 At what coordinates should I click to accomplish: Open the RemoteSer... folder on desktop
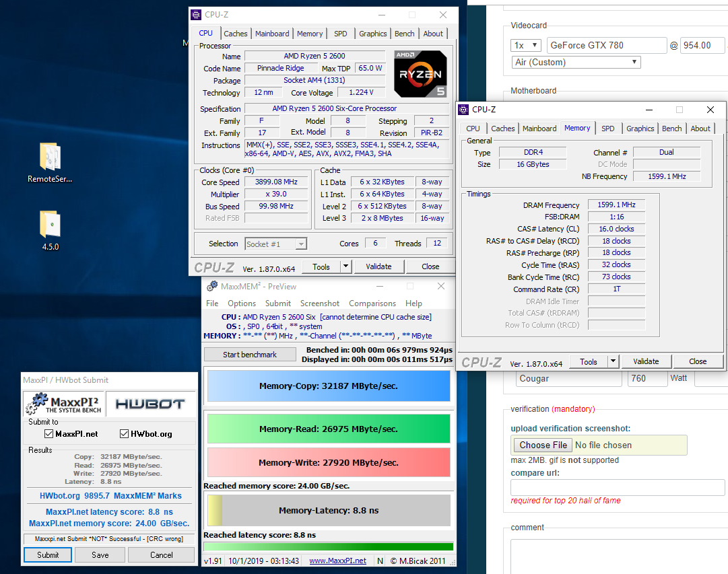click(50, 162)
